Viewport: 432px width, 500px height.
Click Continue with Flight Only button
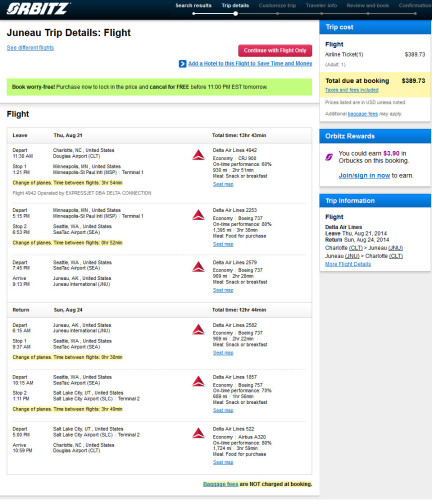(275, 51)
